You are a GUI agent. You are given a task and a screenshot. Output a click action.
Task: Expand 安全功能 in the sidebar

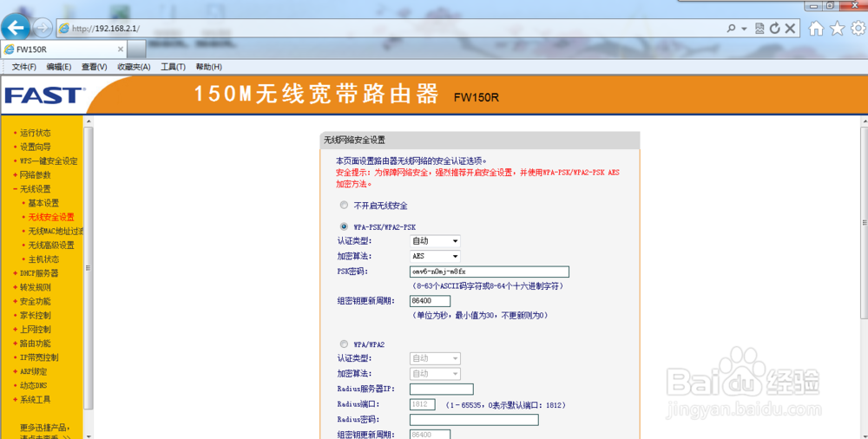[x=36, y=301]
